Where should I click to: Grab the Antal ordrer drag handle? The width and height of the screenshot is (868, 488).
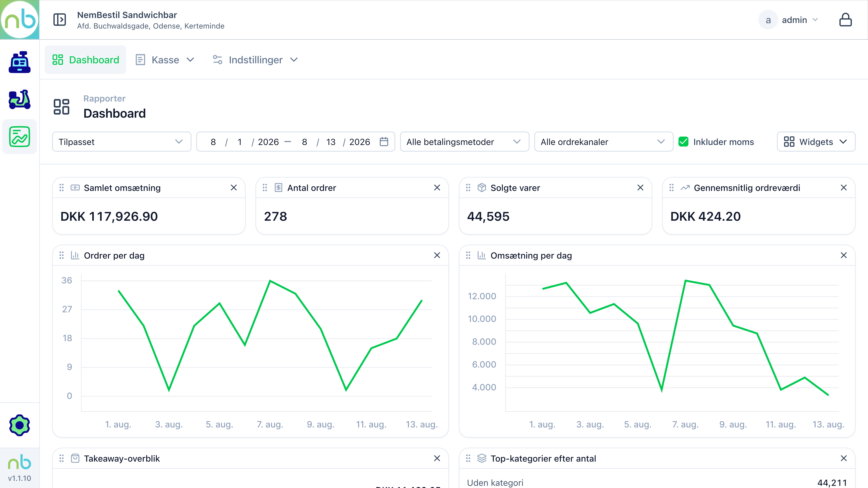point(265,188)
